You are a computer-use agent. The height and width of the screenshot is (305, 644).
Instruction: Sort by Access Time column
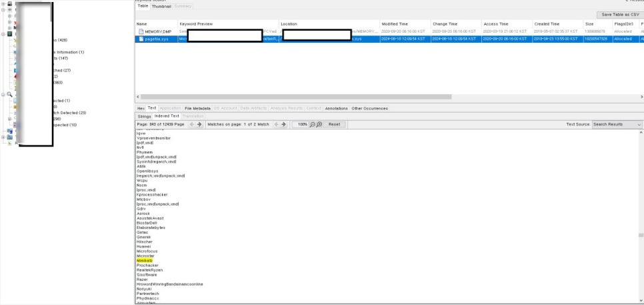pyautogui.click(x=507, y=24)
